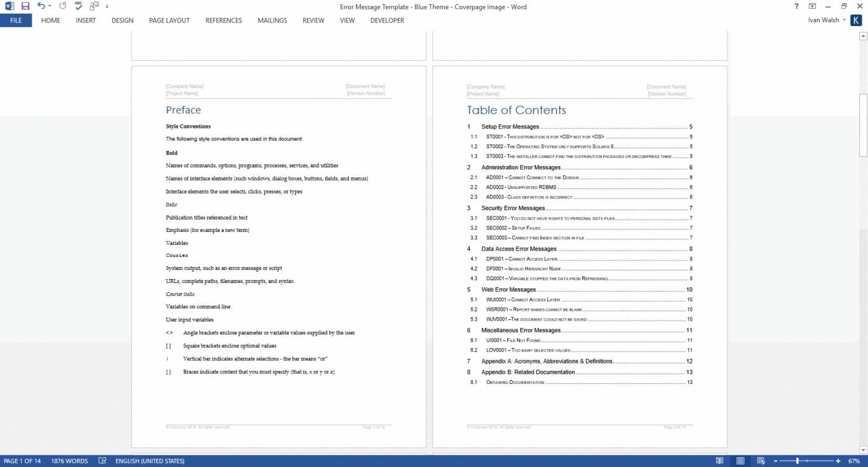Open the DEVELOPER ribbon tab
868x467 pixels.
pyautogui.click(x=387, y=20)
